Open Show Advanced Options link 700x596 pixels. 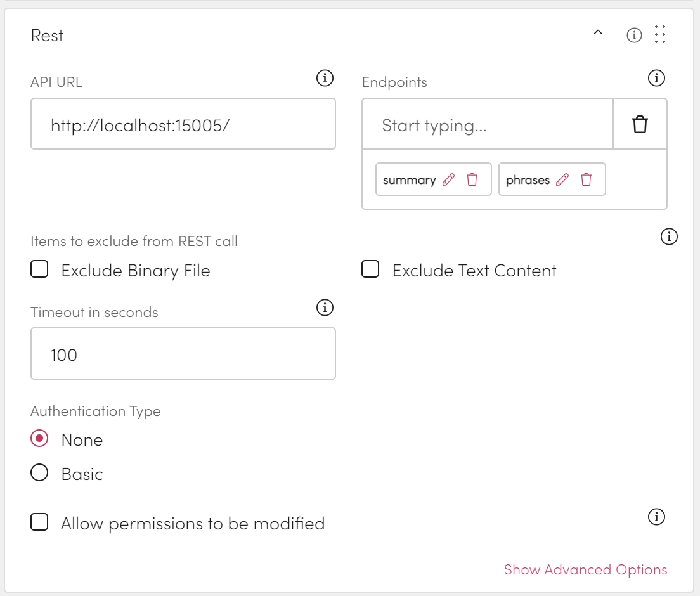pos(585,569)
